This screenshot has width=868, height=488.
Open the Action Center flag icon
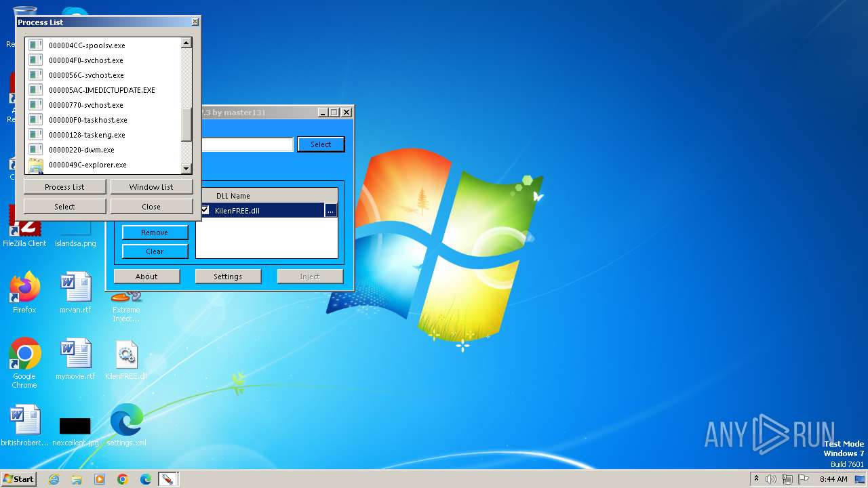point(804,479)
